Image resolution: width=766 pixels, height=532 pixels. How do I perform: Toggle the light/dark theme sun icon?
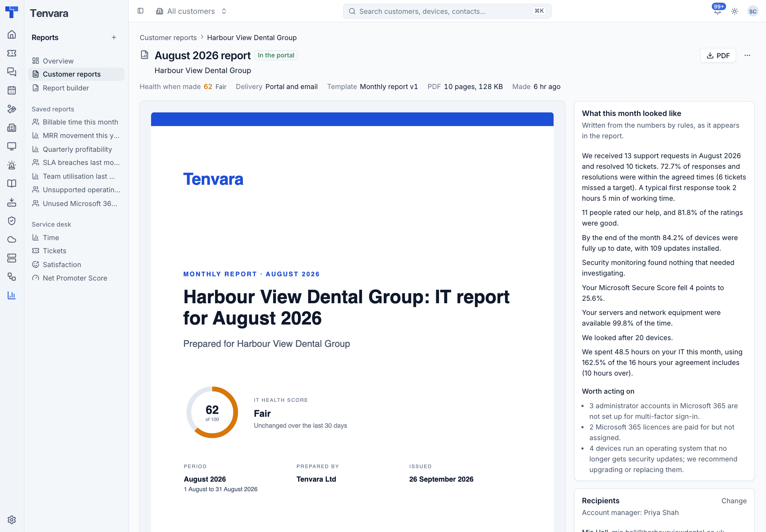click(x=735, y=11)
